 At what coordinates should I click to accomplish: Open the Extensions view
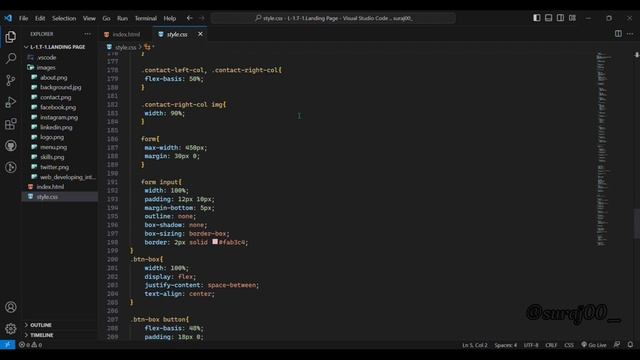(11, 124)
